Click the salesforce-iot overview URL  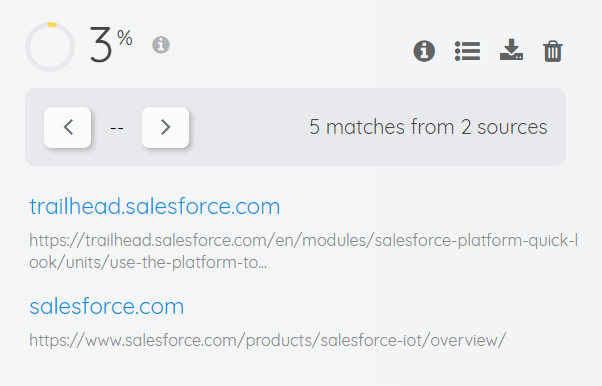(x=268, y=340)
